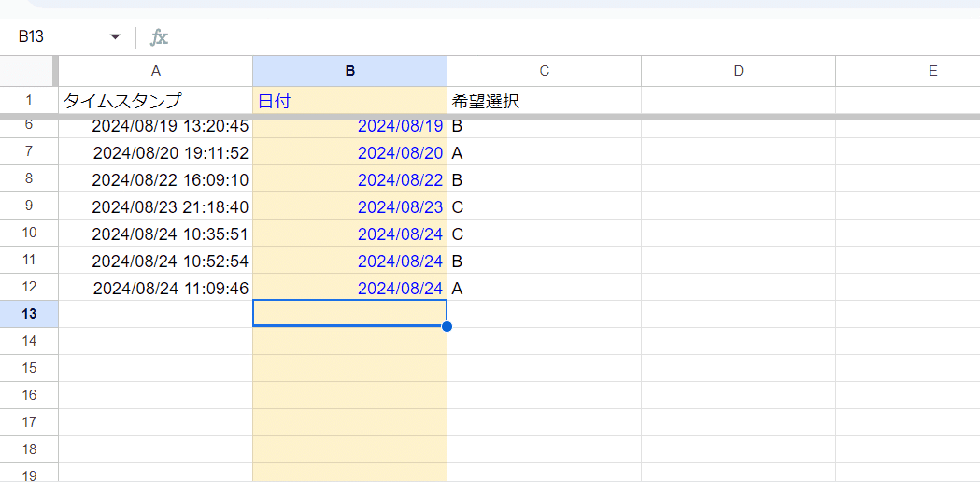Click cell C12 containing A
This screenshot has height=482, width=980.
[545, 287]
